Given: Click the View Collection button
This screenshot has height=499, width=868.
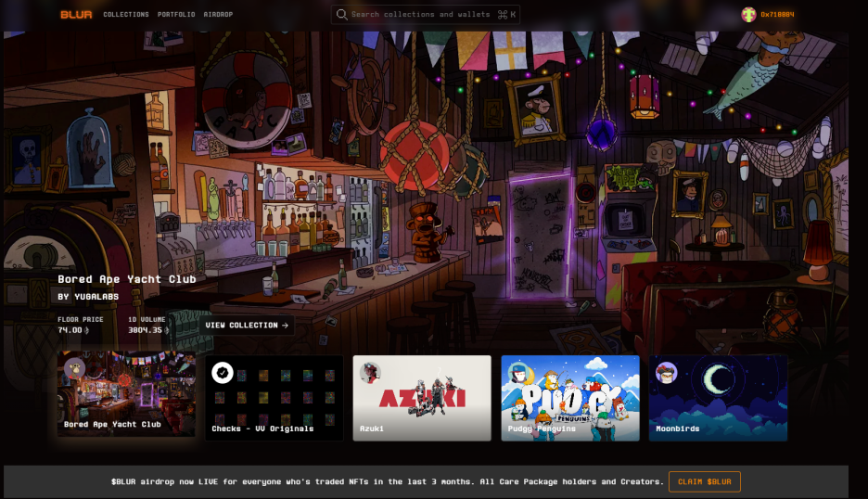Looking at the screenshot, I should click(x=247, y=326).
